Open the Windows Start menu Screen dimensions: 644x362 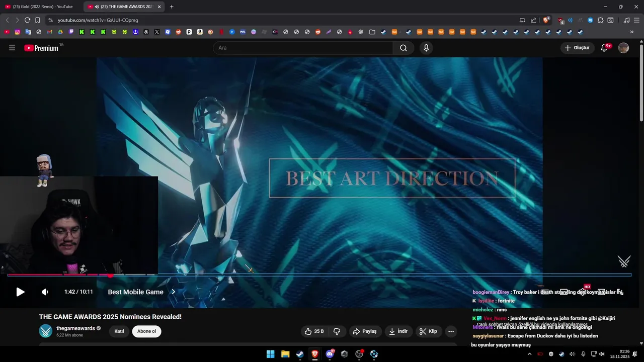pos(270,354)
